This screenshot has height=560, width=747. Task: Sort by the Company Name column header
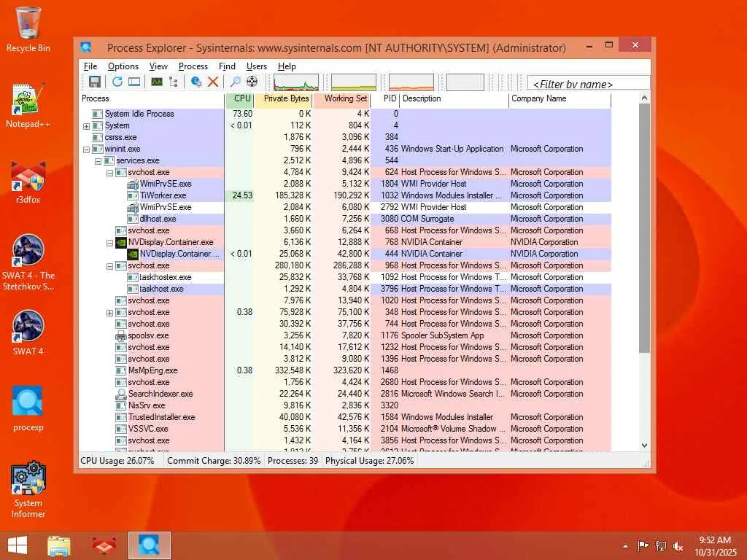point(560,98)
